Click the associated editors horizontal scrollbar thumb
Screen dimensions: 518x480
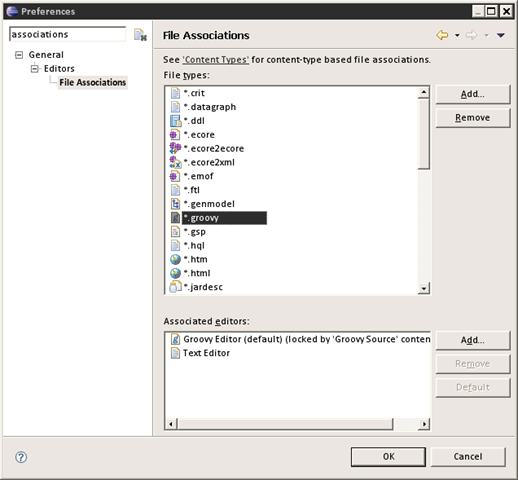point(285,424)
